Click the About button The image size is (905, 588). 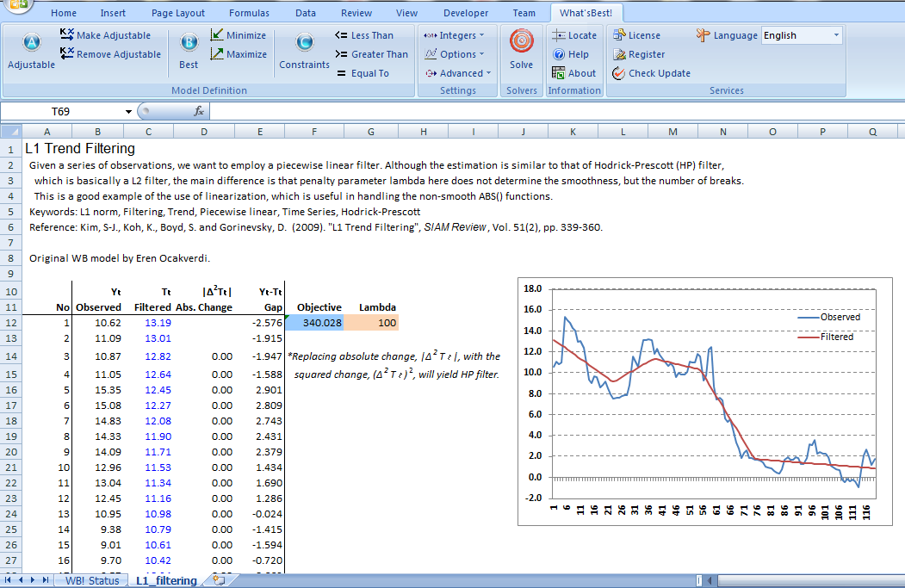573,73
